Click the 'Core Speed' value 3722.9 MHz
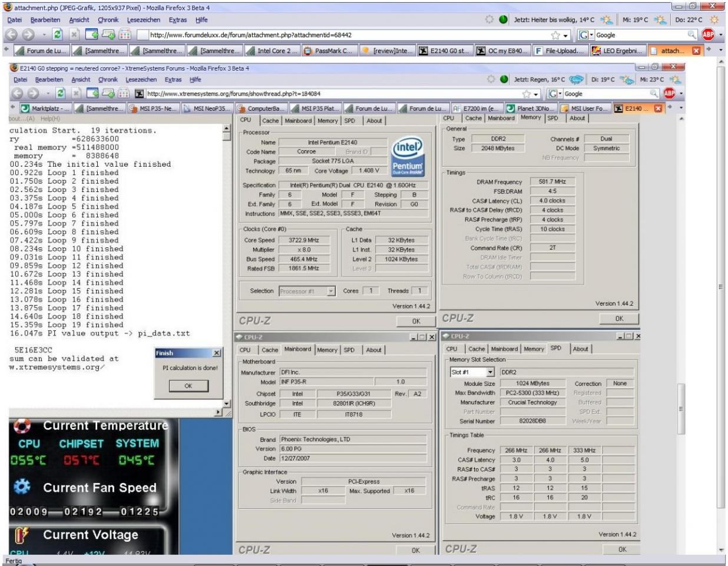Viewport: 728px width, 566px height. (x=303, y=240)
